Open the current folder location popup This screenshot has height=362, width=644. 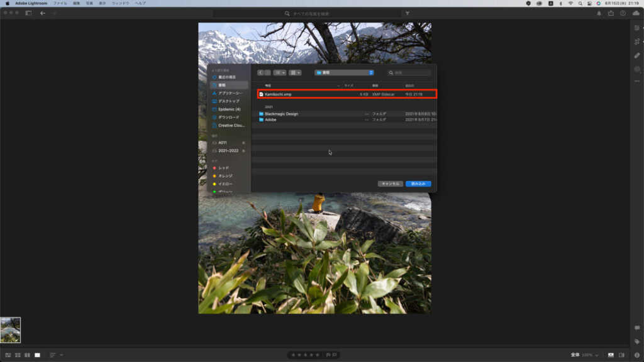click(344, 73)
